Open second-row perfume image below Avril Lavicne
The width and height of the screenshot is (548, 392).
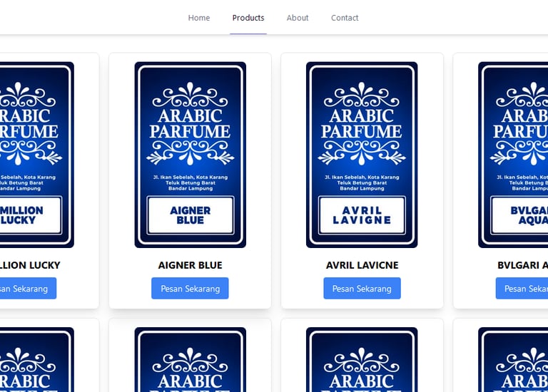(x=362, y=359)
